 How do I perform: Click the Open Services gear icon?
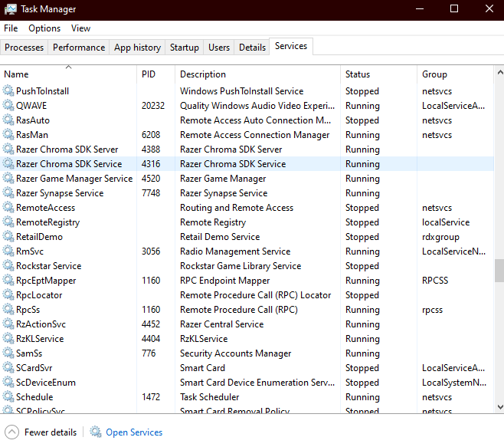(x=96, y=432)
